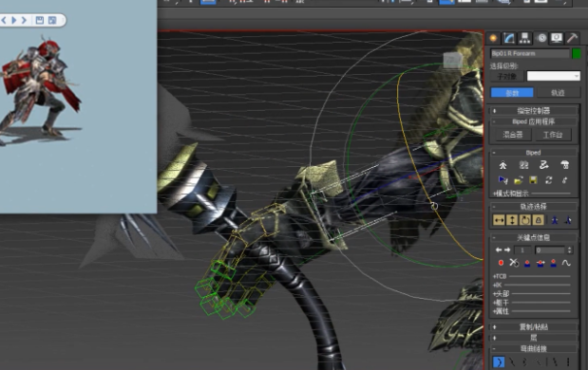Click the Bip01 R Forearm name field
The width and height of the screenshot is (588, 370).
click(529, 53)
